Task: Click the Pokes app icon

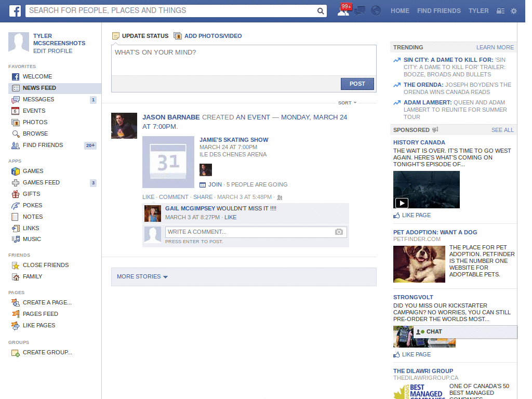Action: tap(15, 206)
